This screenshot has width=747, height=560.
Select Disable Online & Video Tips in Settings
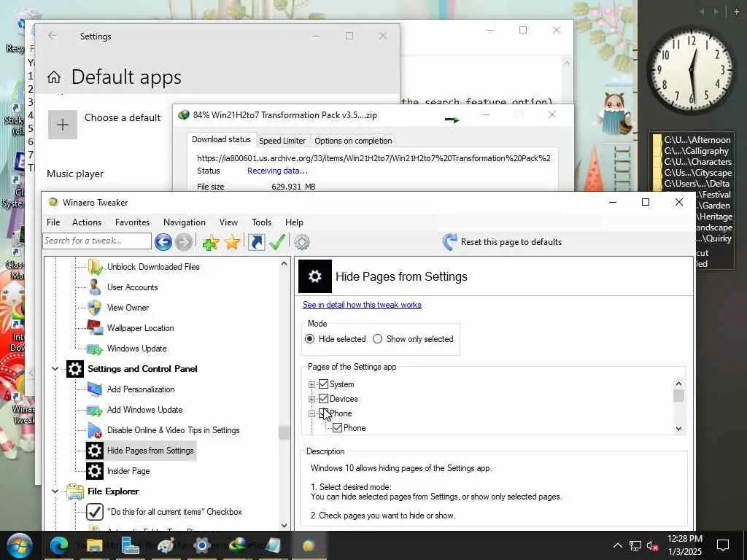click(x=173, y=430)
